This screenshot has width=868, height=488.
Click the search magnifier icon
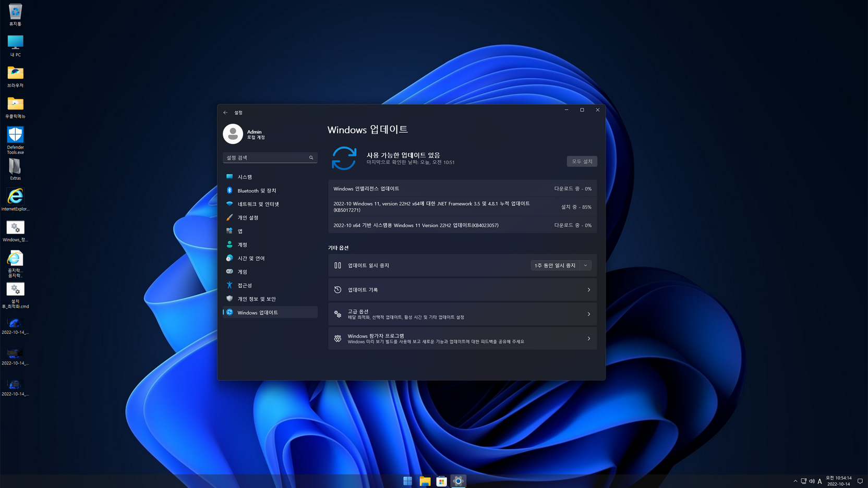coord(311,157)
